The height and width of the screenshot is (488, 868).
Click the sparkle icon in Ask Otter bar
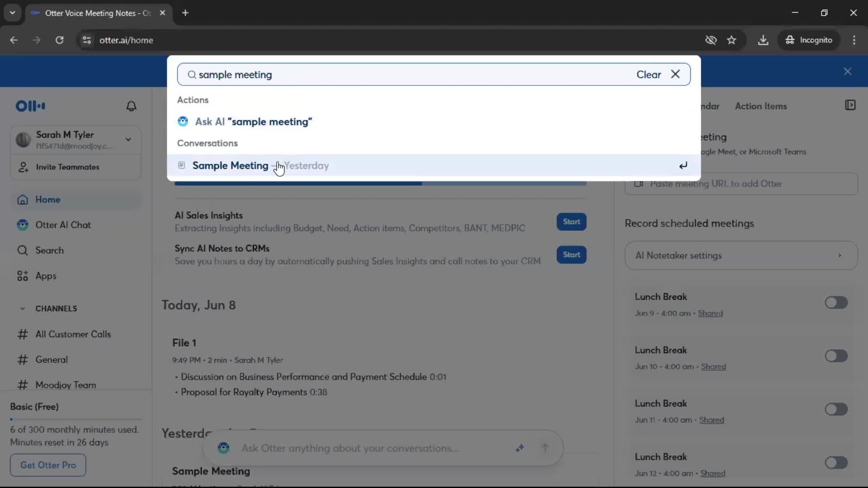coord(520,448)
